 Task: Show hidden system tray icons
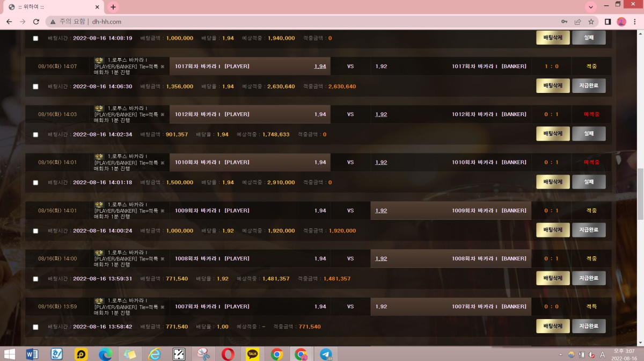tap(560, 355)
